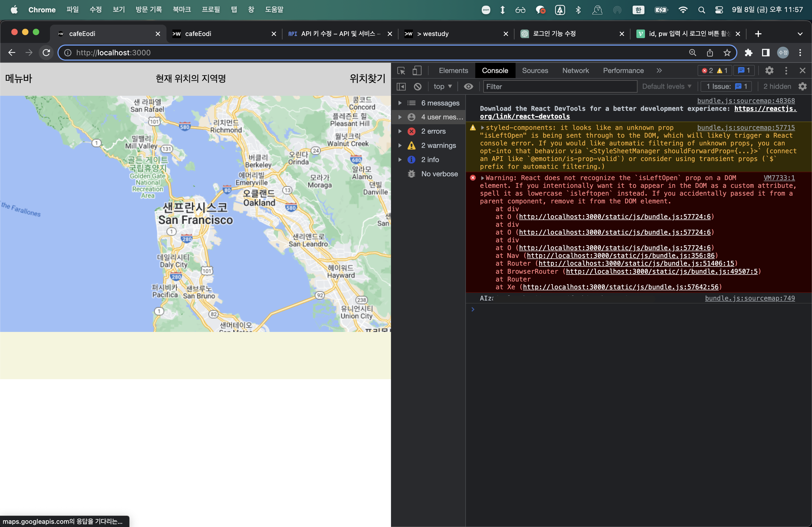812x527 pixels.
Task: Open the VM7733:1 source link
Action: tap(779, 178)
